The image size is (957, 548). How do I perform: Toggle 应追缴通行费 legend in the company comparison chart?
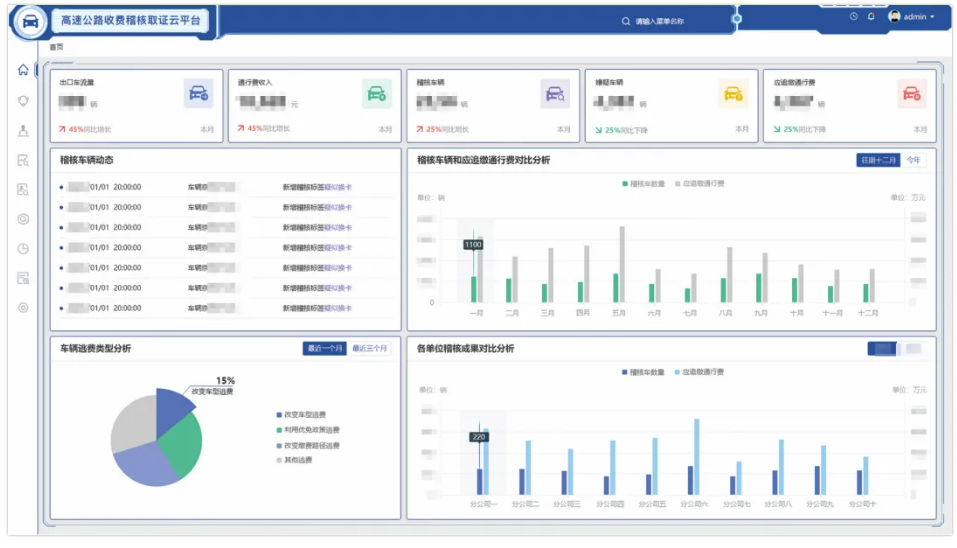703,372
